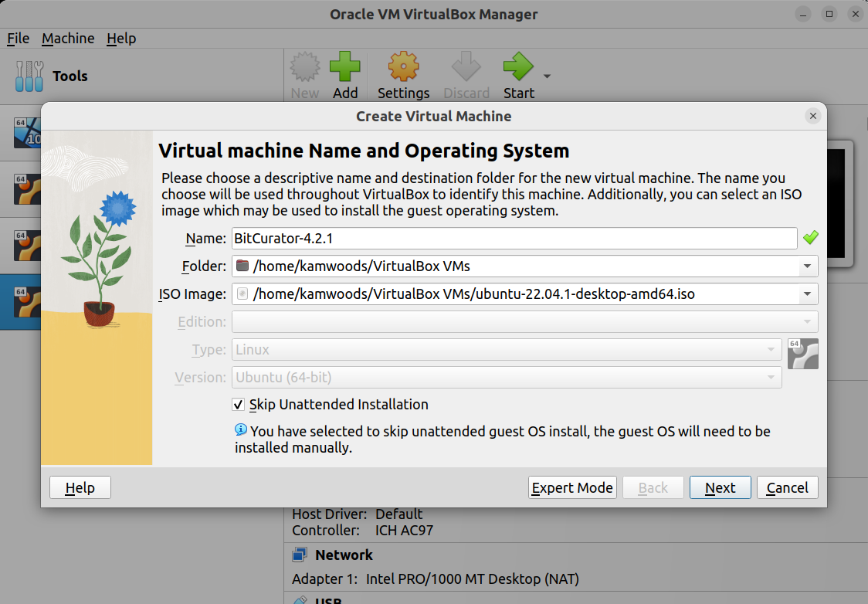Open Settings via the gear icon
Viewport: 868px width, 604px height.
404,67
